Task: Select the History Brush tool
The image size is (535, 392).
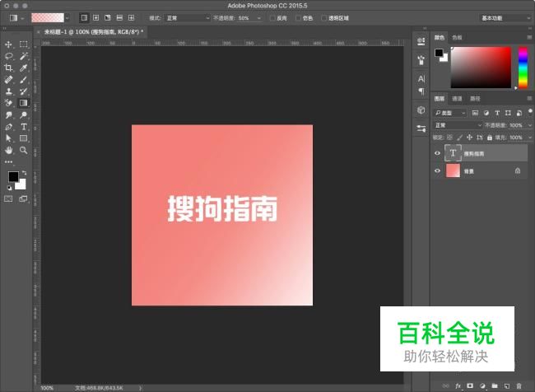Action: [x=24, y=91]
